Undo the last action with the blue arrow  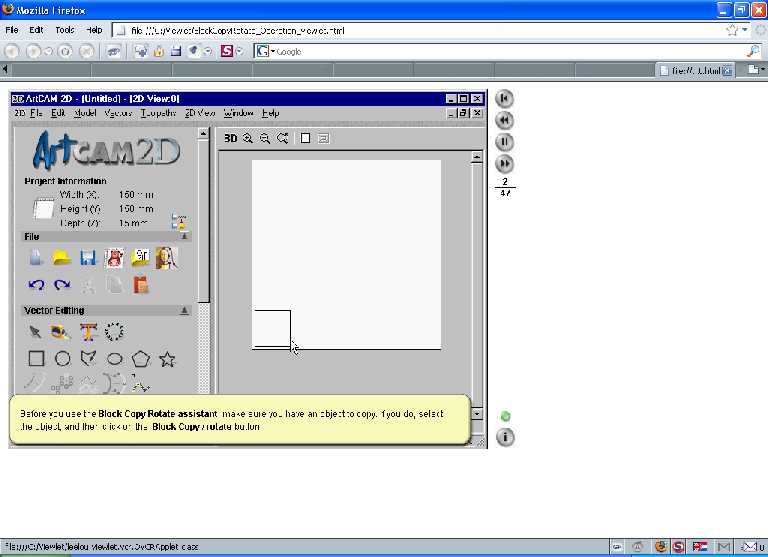tap(36, 285)
